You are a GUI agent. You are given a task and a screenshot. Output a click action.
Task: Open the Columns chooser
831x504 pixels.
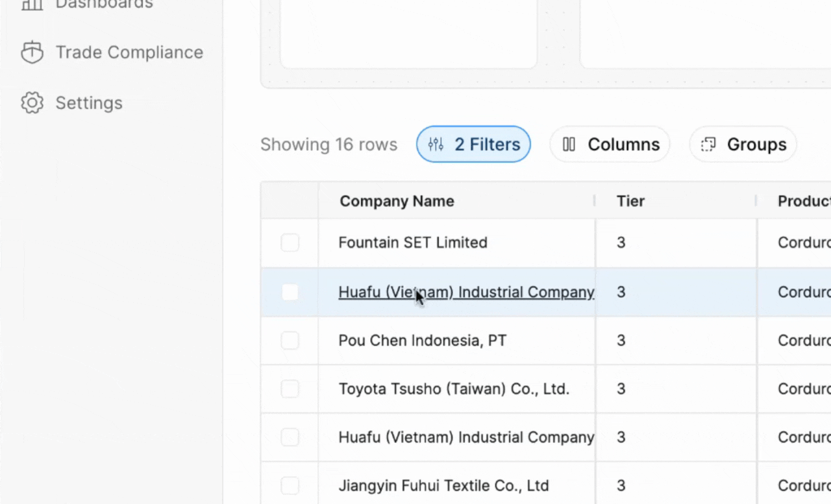coord(610,144)
